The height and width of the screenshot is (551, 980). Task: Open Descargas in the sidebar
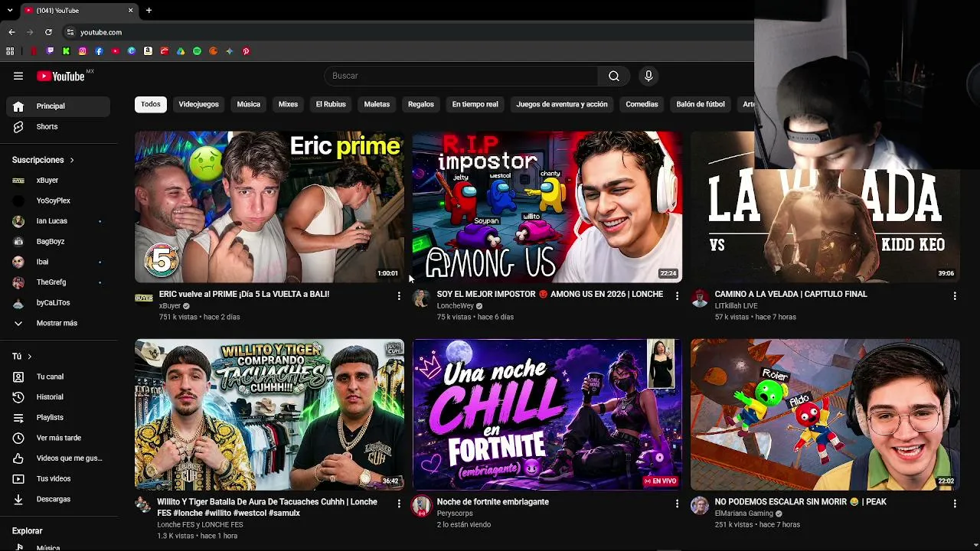pos(58,499)
